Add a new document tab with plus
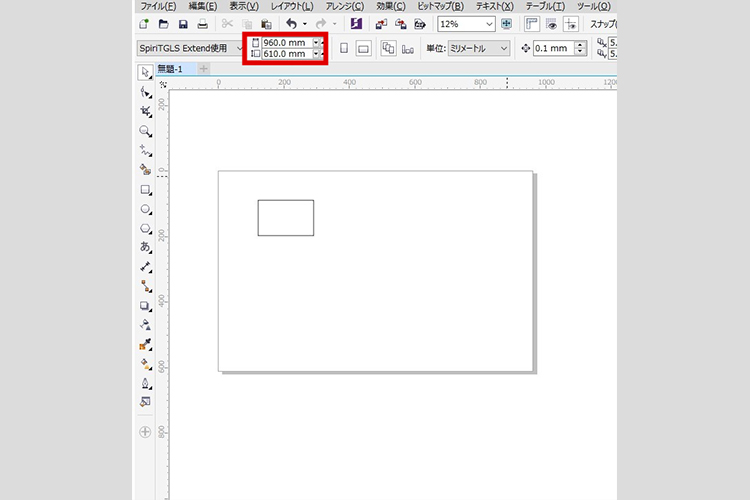The image size is (750, 500). click(204, 69)
